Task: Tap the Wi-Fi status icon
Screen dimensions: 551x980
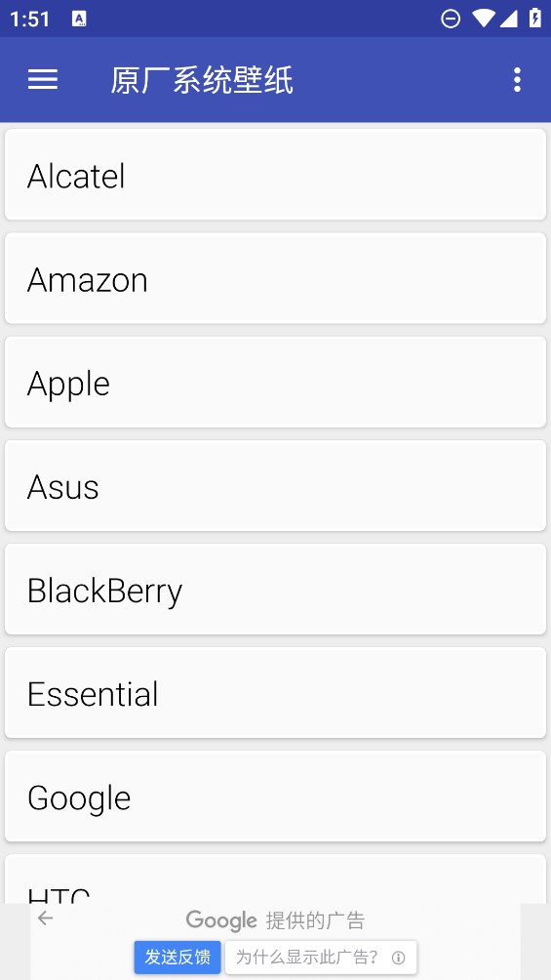Action: point(483,19)
